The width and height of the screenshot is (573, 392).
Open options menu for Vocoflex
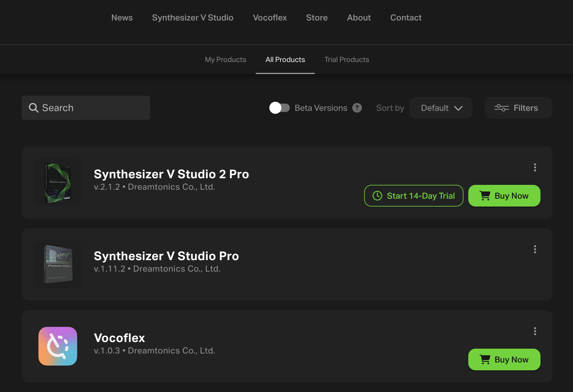pyautogui.click(x=535, y=331)
